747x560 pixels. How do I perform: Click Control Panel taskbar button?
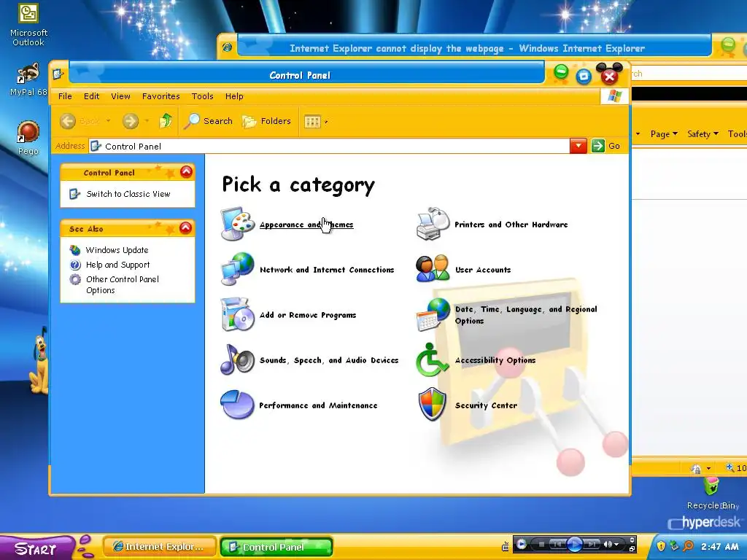coord(276,547)
